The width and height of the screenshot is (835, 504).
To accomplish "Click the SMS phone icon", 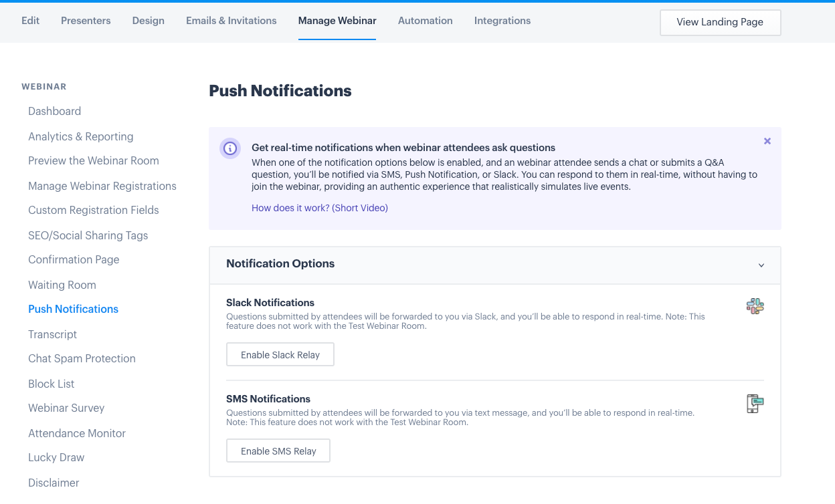I will [755, 404].
